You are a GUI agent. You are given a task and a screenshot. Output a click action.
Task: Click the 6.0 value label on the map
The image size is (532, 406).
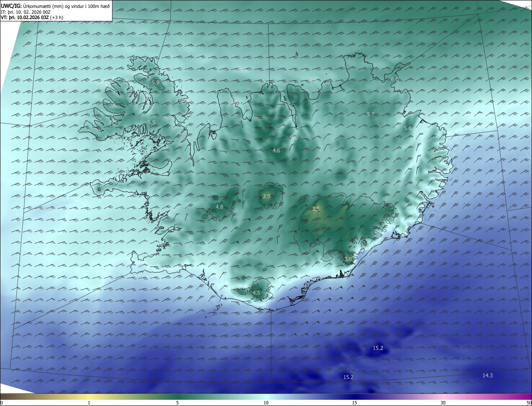tap(395, 79)
